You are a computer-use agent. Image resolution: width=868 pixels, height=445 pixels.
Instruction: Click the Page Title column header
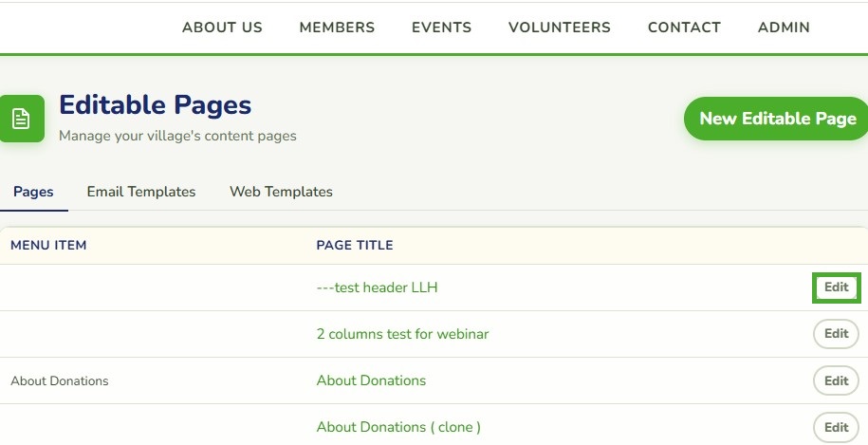355,245
